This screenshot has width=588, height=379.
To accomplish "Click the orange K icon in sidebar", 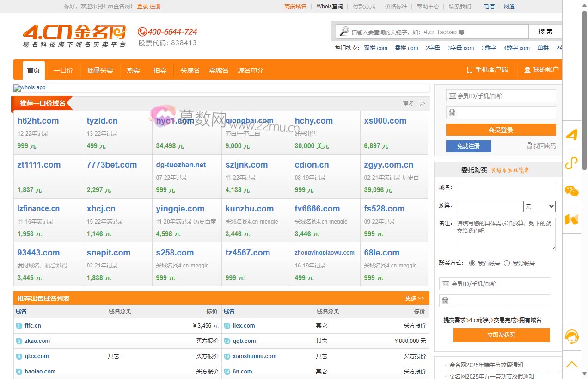I will pyautogui.click(x=572, y=219).
